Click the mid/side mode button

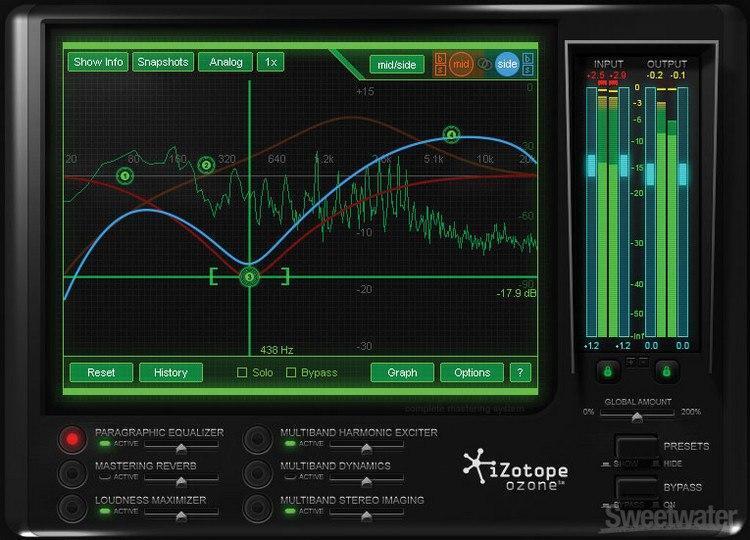(397, 65)
